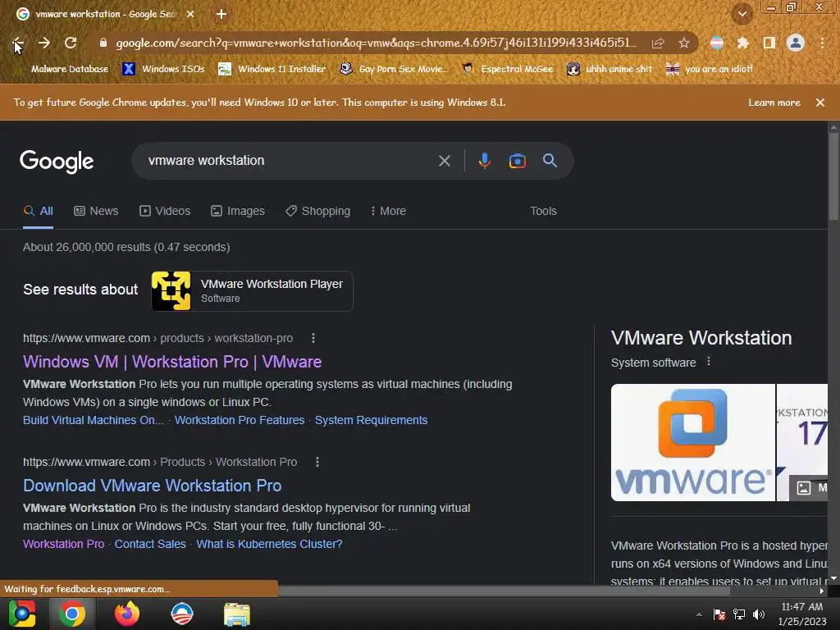Click Learn more in the update banner
The height and width of the screenshot is (630, 840).
(x=774, y=103)
